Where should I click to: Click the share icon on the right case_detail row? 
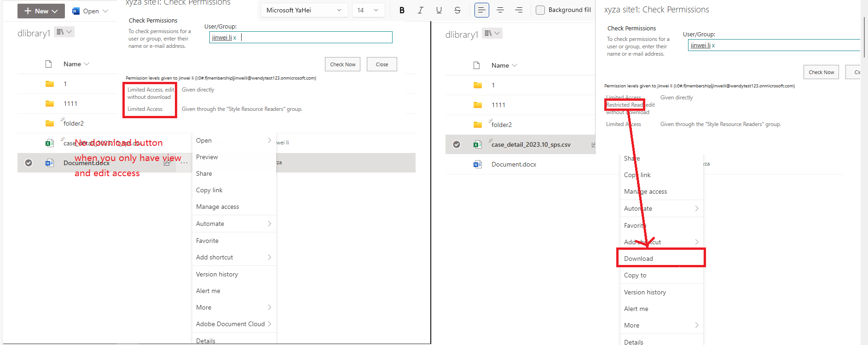(x=593, y=144)
